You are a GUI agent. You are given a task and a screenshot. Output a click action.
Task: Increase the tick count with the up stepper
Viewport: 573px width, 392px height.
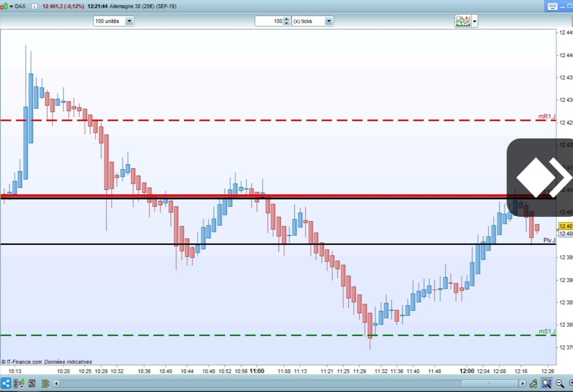(286, 19)
